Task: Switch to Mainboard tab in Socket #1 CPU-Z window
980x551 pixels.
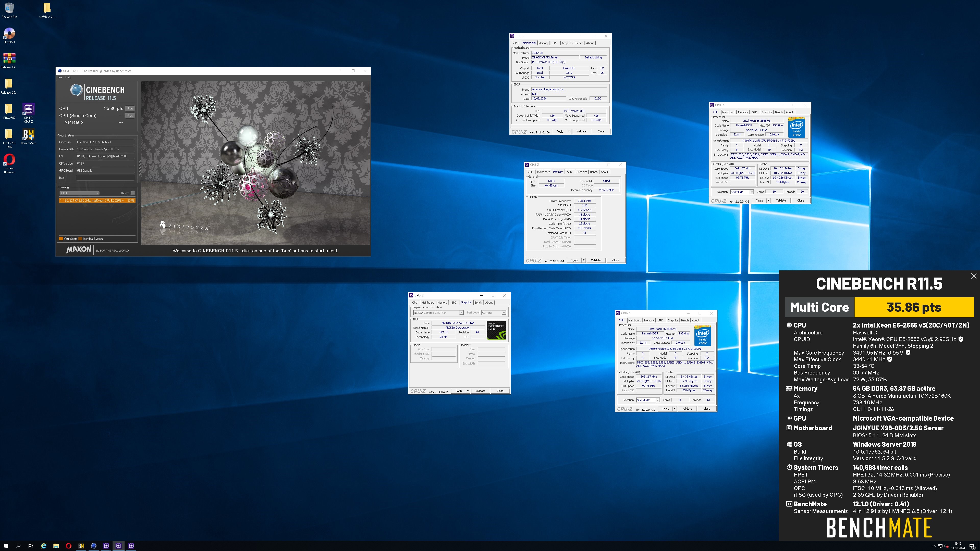Action: [x=729, y=112]
